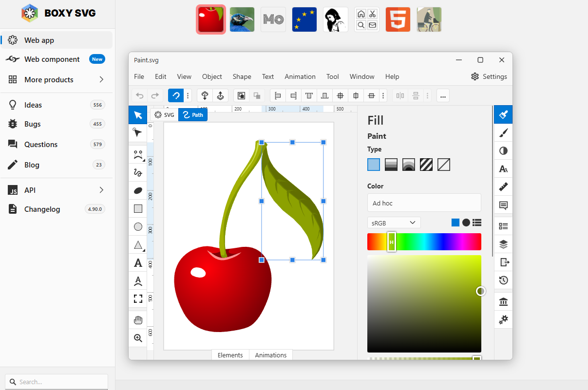Activate the Zoom magnifier tool
Screen dimensions: 588x390
138,338
